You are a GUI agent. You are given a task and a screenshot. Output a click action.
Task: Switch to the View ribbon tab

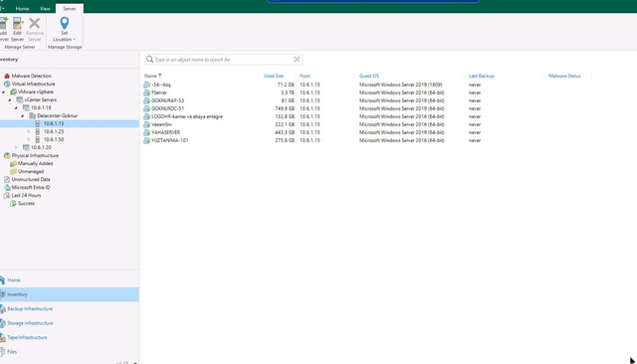45,9
